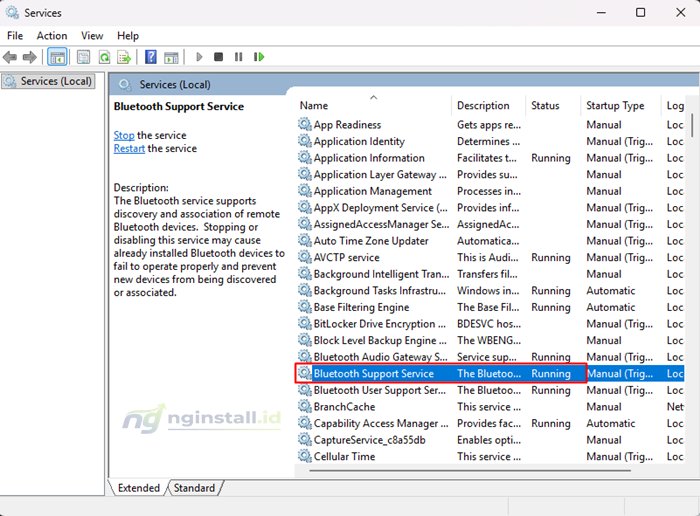This screenshot has width=700, height=516.
Task: Click Automatic startup type of Base Filtering Engine
Action: (610, 307)
